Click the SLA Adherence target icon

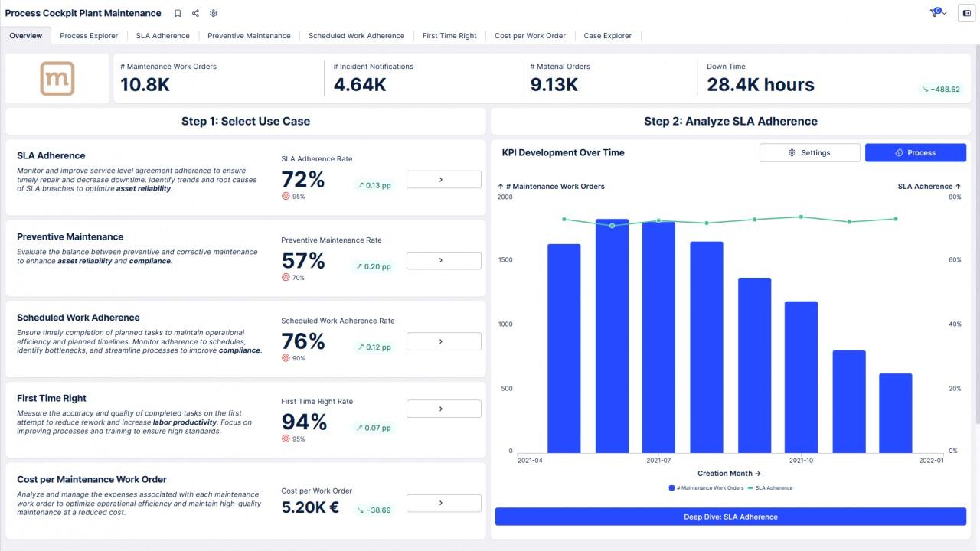click(x=286, y=196)
